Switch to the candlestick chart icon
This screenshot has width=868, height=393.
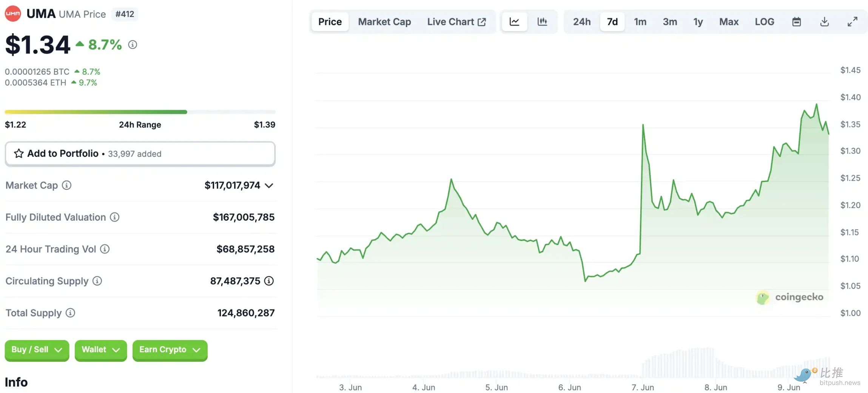[542, 22]
